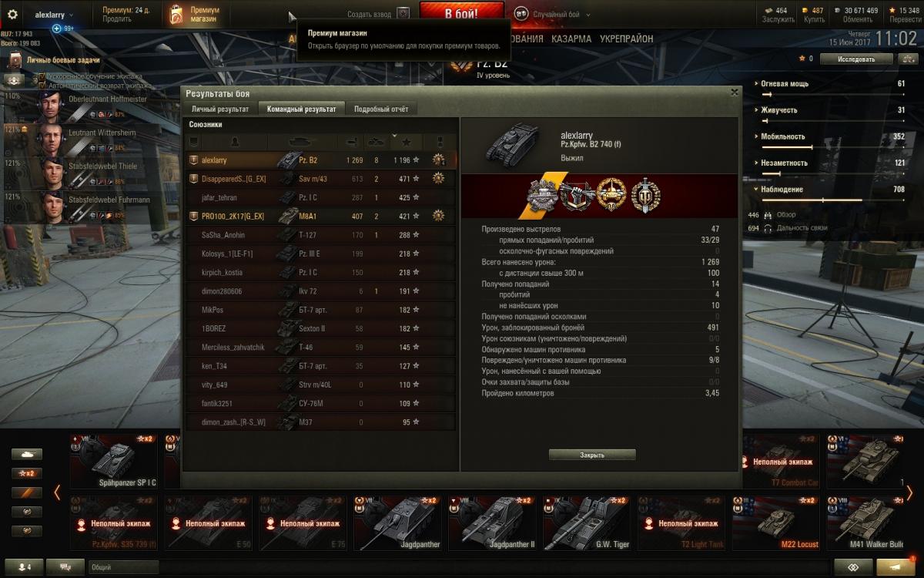Click the Закрыть button

(x=592, y=455)
